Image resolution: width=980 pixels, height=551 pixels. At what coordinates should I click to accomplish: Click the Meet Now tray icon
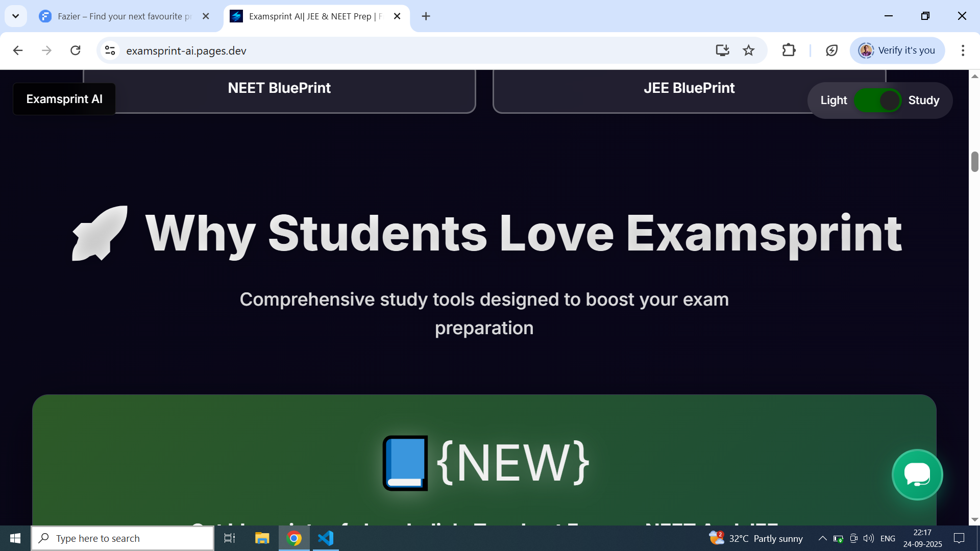[853, 538]
